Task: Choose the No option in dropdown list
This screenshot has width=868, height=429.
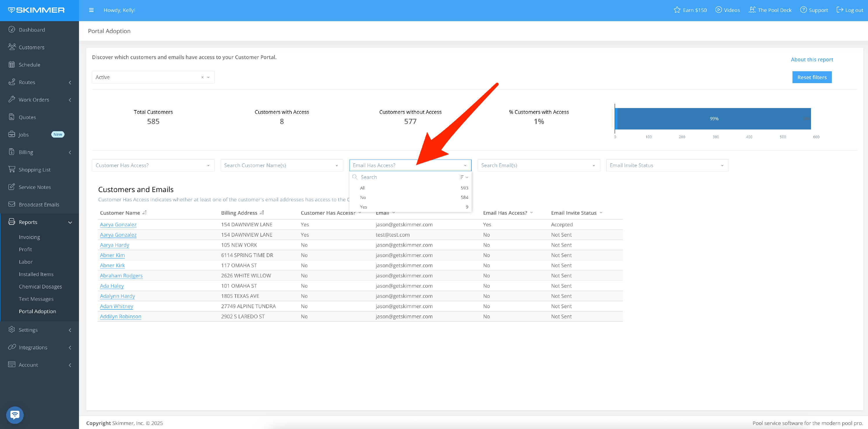Action: [x=363, y=197]
